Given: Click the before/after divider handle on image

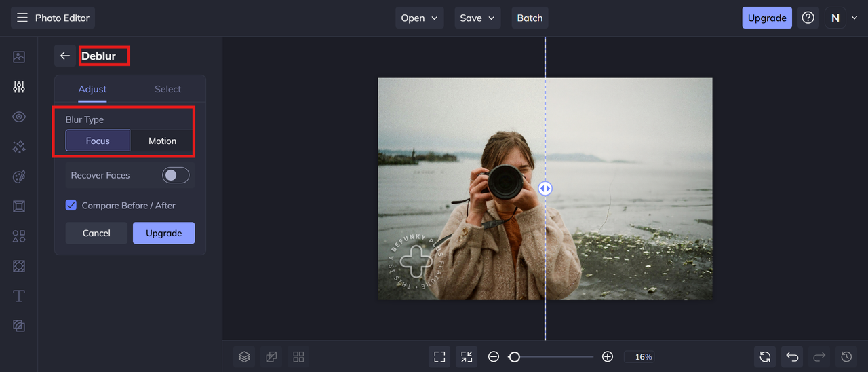Looking at the screenshot, I should 545,189.
